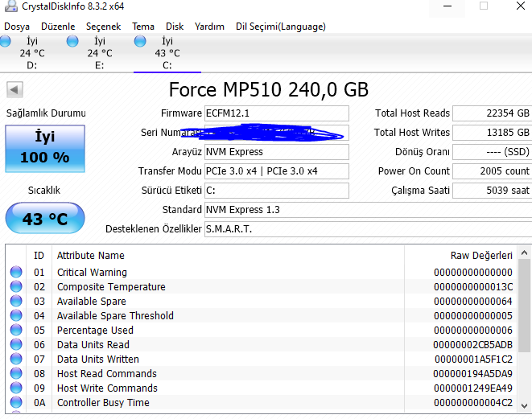The image size is (532, 419).
Task: Click status orb of Critical Warning row
Action: click(x=16, y=272)
